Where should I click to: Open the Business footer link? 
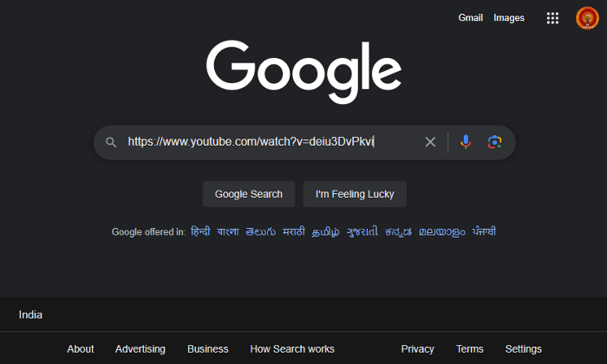tap(208, 349)
